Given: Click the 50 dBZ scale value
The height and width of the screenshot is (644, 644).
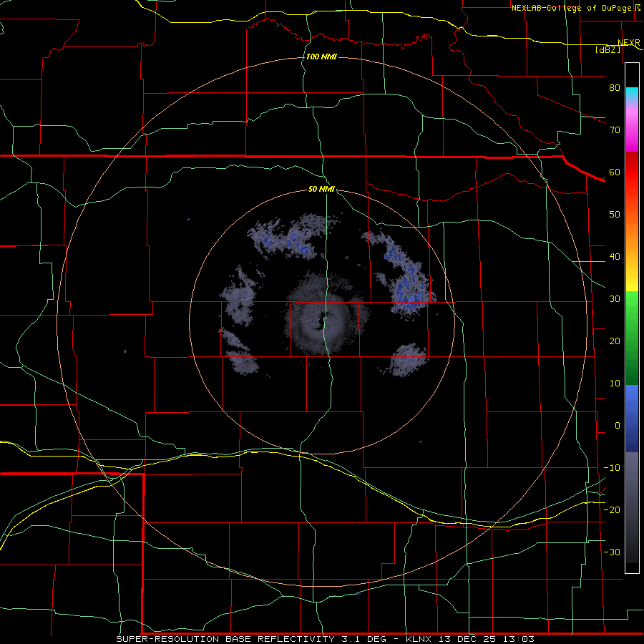Looking at the screenshot, I should click(x=615, y=215).
